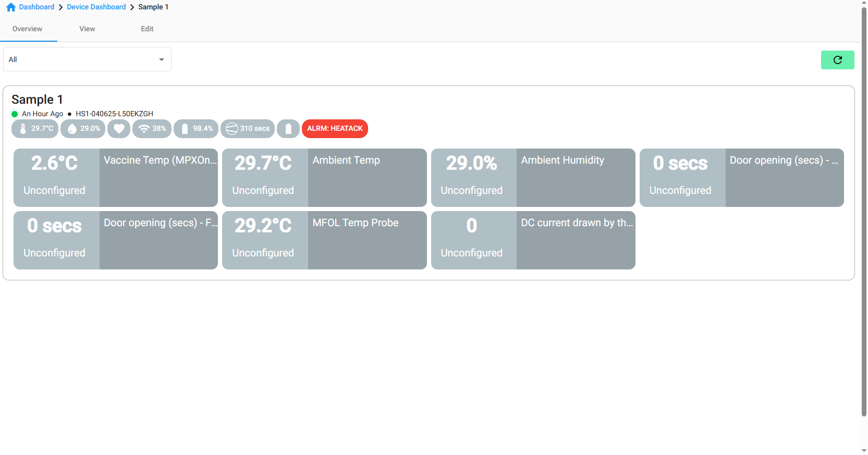
Task: Open the All filter dropdown
Action: tap(87, 59)
